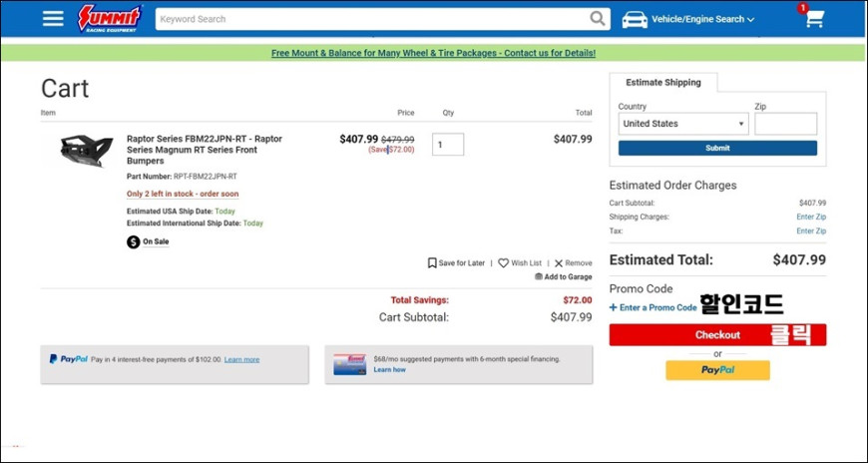The height and width of the screenshot is (463, 868).
Task: Click the Total Savings $72.00 value
Action: (x=578, y=300)
